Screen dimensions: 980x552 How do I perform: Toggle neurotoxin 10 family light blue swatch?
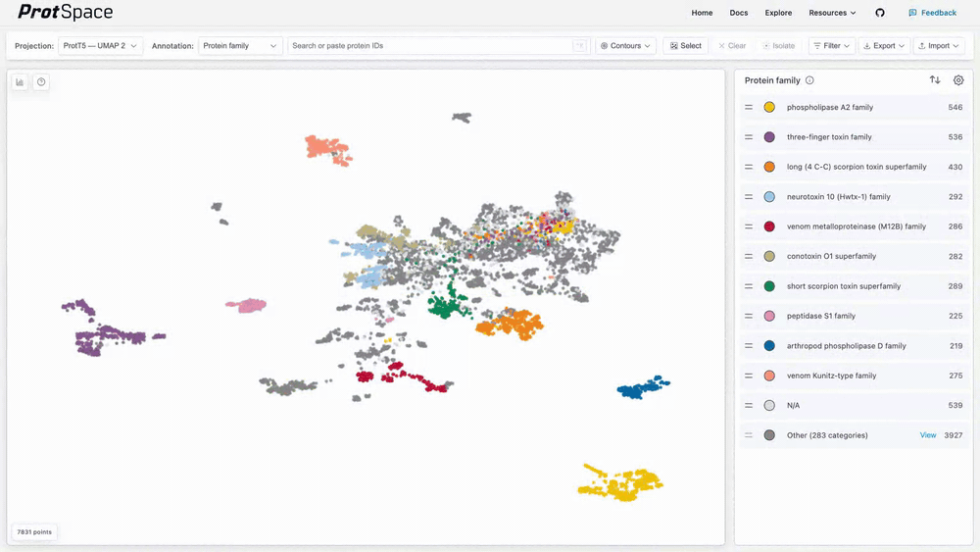[x=769, y=197]
